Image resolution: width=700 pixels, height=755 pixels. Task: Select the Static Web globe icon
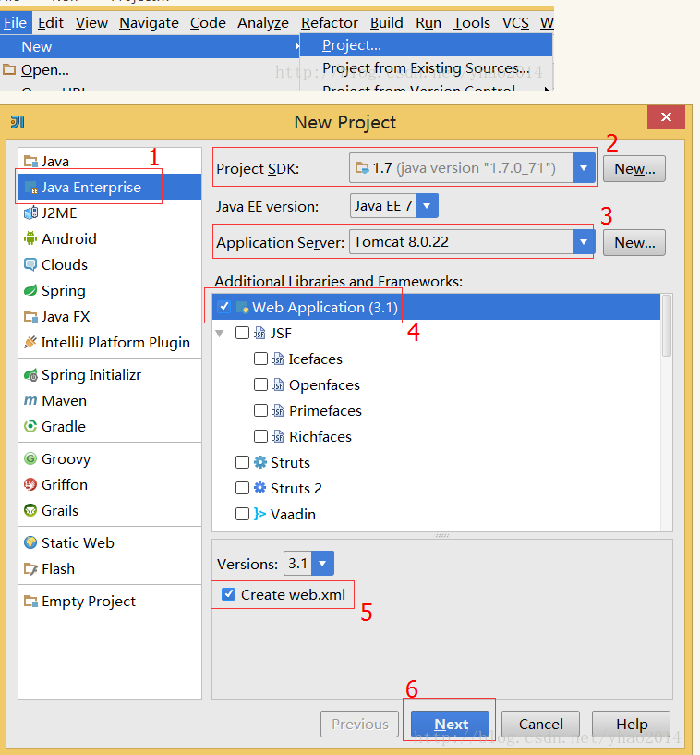(30, 542)
